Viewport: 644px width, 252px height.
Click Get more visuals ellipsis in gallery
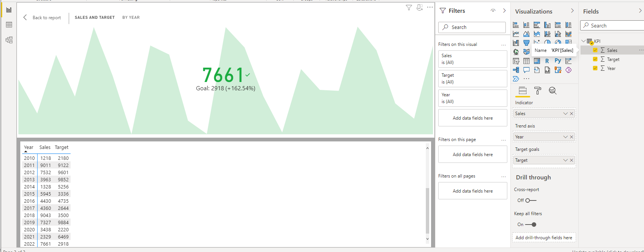(526, 79)
